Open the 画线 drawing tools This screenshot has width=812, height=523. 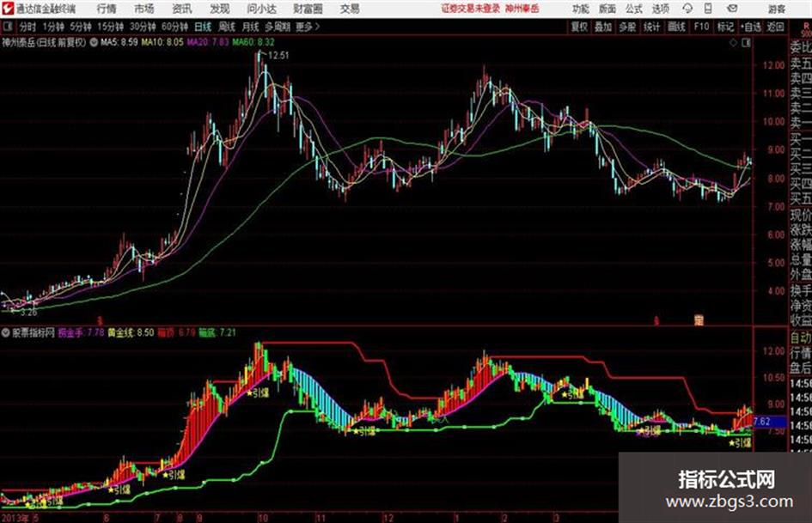[x=676, y=27]
